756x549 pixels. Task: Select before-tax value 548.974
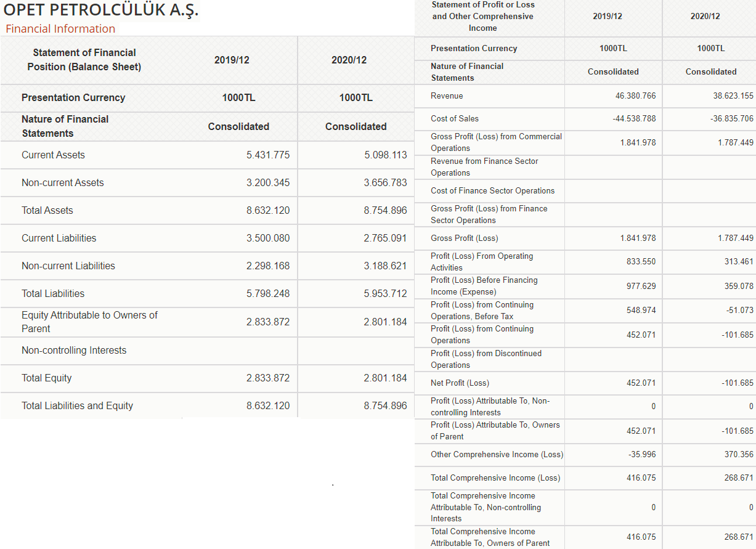point(641,310)
